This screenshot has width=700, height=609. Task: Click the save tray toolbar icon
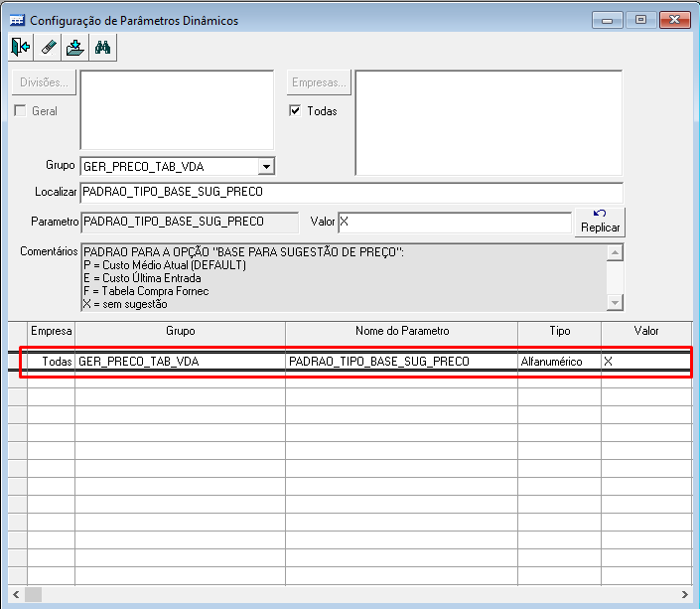[75, 47]
